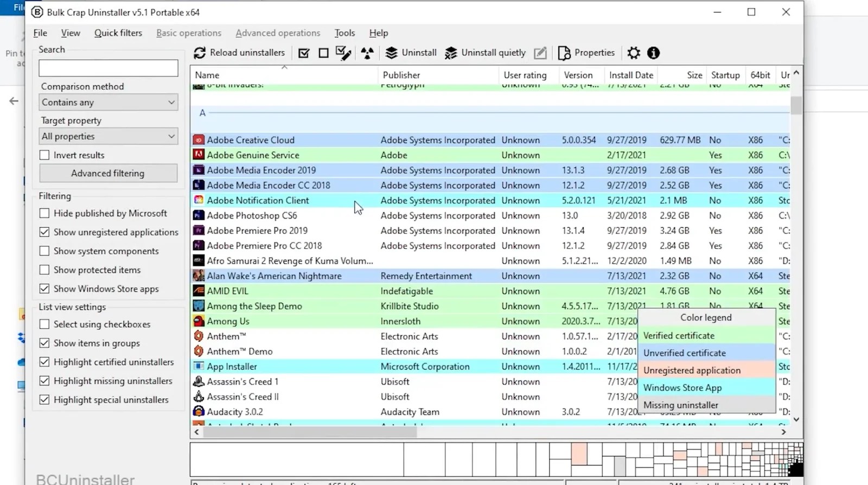The image size is (868, 485).
Task: Uncheck Show unregistered applications
Action: pos(44,232)
